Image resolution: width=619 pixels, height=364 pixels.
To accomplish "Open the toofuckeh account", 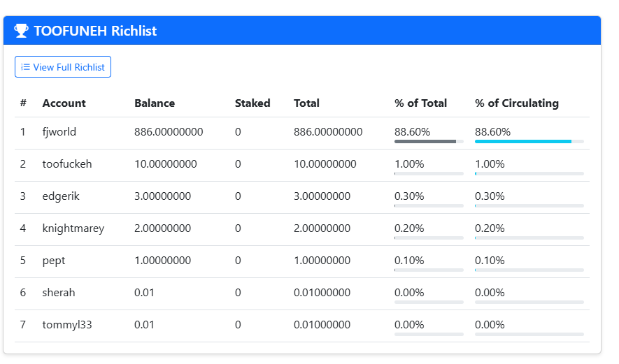I will click(x=67, y=164).
